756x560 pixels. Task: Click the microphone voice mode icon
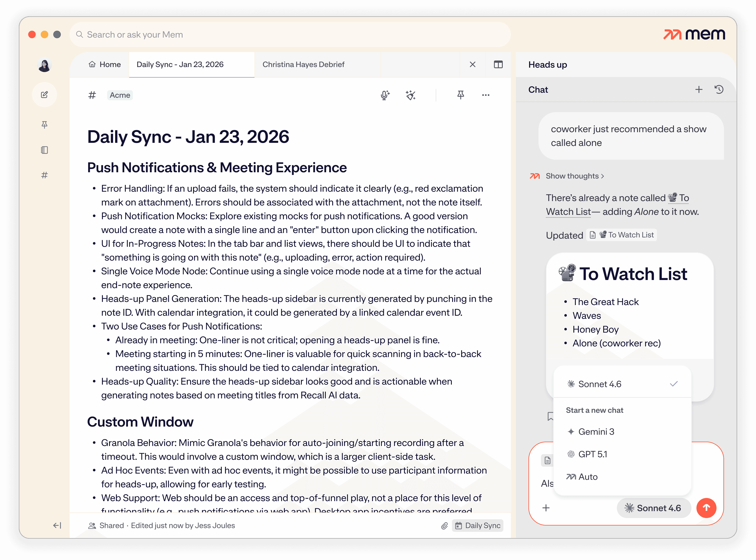(385, 95)
